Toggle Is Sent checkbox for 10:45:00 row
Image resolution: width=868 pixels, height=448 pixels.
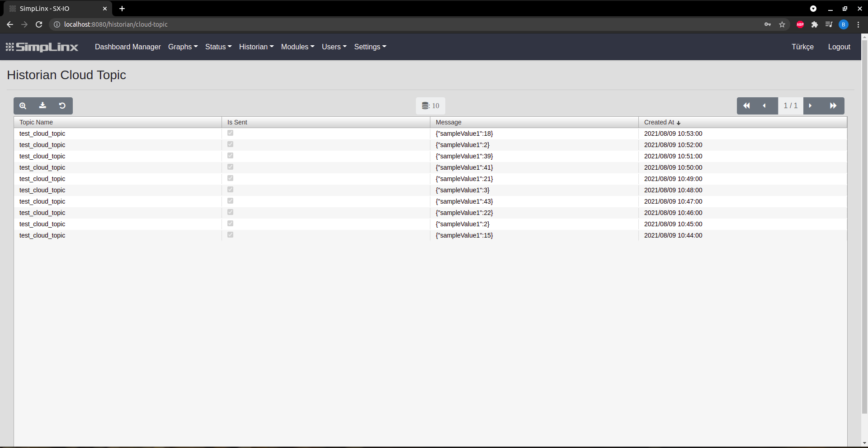tap(231, 224)
